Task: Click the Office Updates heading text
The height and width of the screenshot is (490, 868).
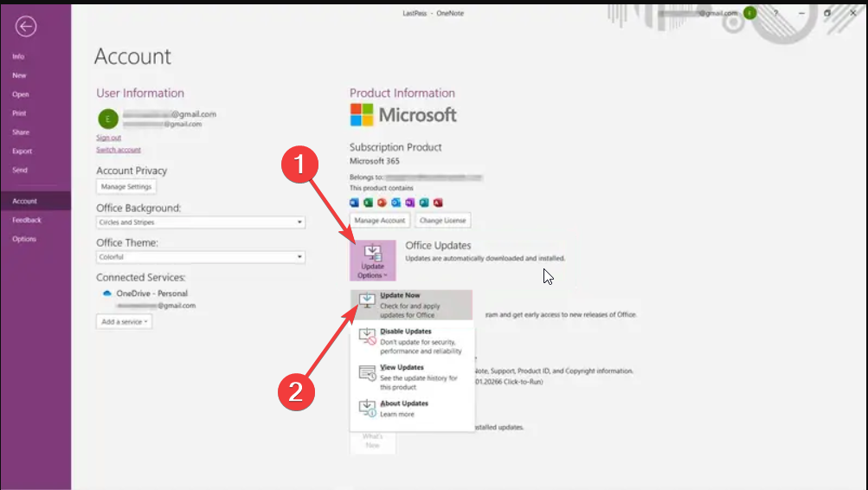Action: click(438, 245)
